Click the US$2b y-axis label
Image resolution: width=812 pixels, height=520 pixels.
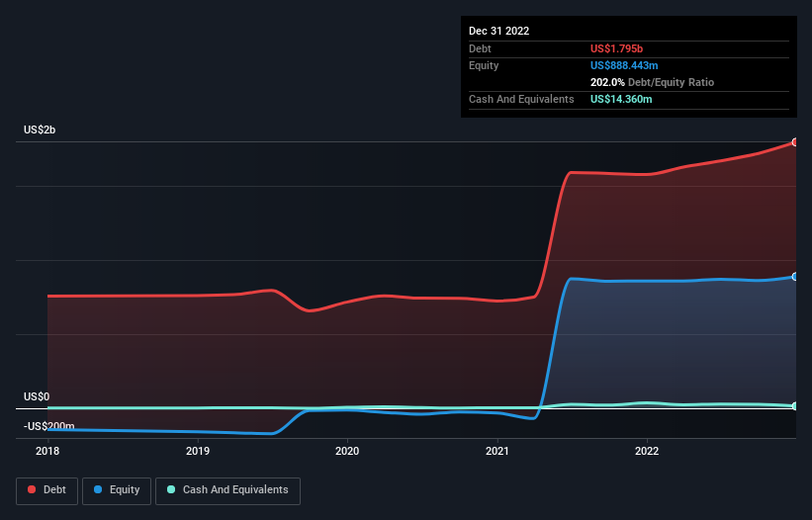[x=40, y=130]
